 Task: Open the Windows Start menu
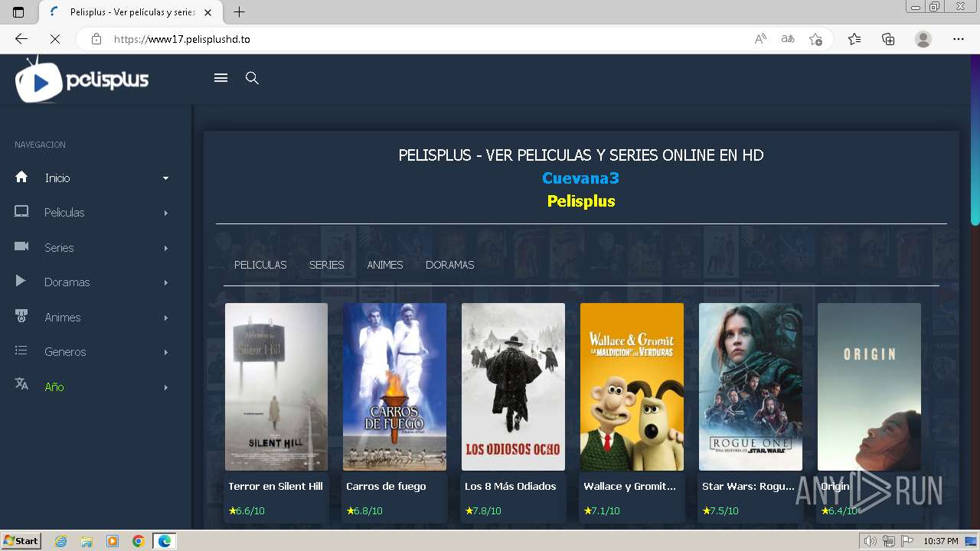[21, 541]
